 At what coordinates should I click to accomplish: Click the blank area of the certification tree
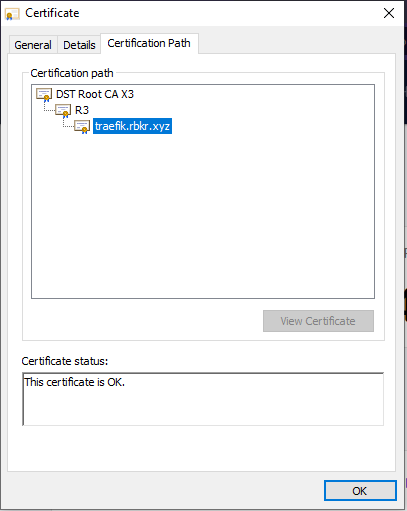click(x=203, y=217)
